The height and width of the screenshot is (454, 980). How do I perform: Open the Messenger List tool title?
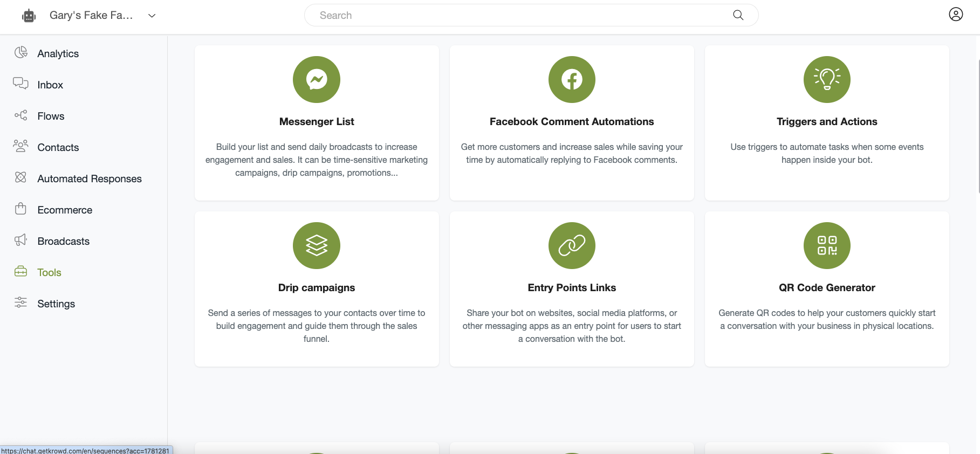click(x=317, y=121)
